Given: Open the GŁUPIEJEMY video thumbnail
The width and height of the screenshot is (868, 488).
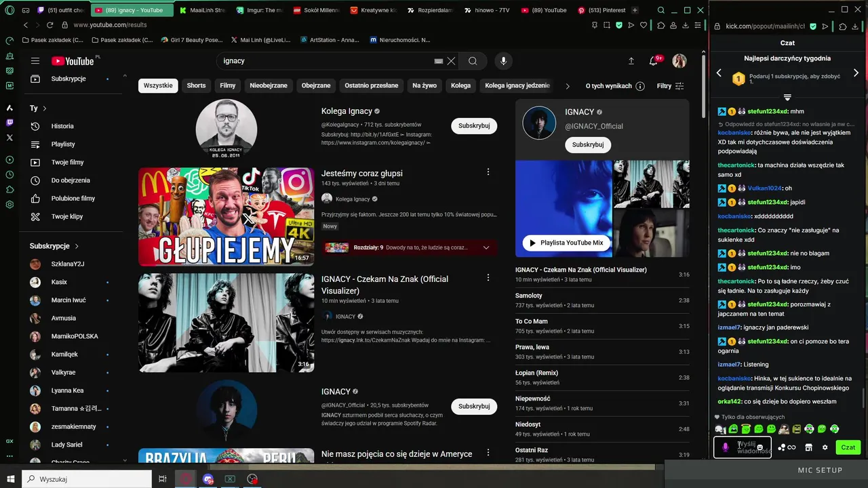Looking at the screenshot, I should [226, 217].
